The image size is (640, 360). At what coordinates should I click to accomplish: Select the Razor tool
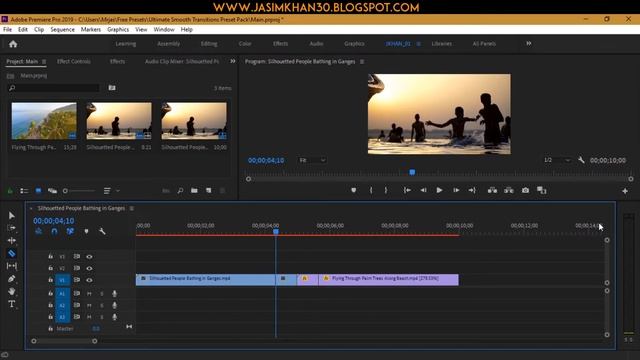[11, 253]
